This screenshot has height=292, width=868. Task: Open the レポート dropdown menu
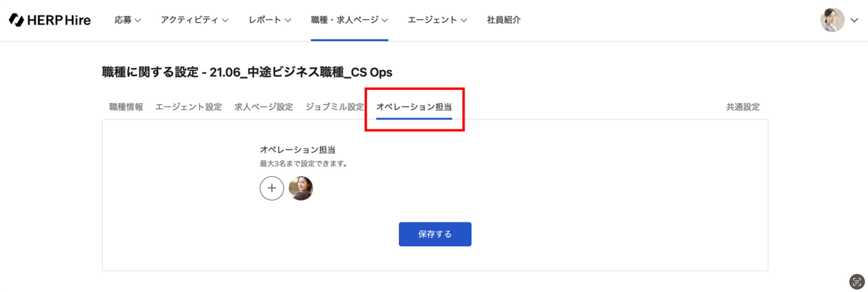(270, 20)
